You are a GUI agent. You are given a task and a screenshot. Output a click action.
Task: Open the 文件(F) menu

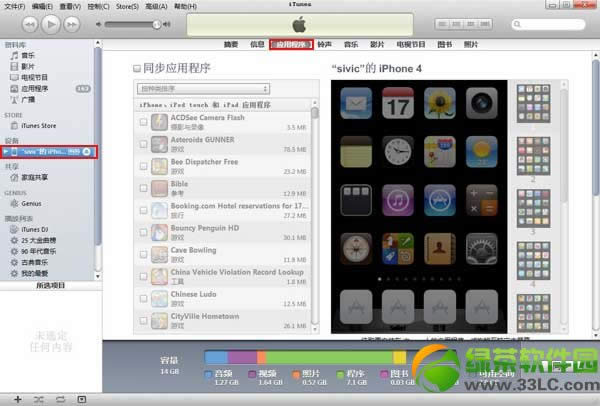14,7
